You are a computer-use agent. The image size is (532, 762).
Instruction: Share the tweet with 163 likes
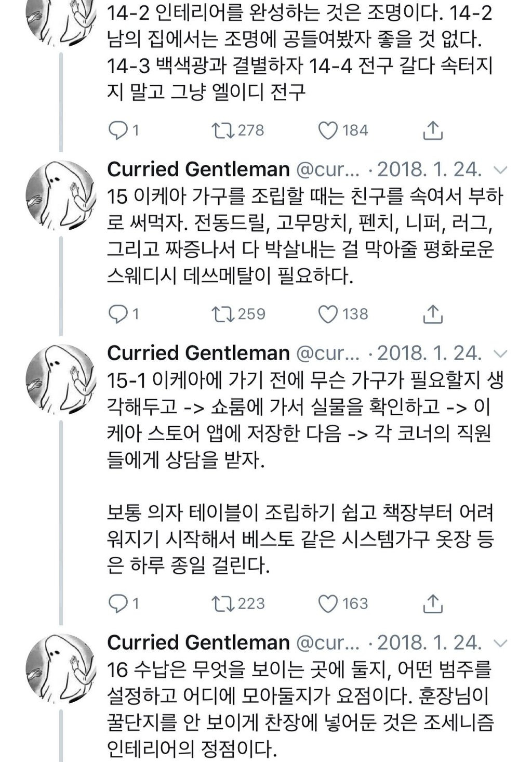click(432, 603)
